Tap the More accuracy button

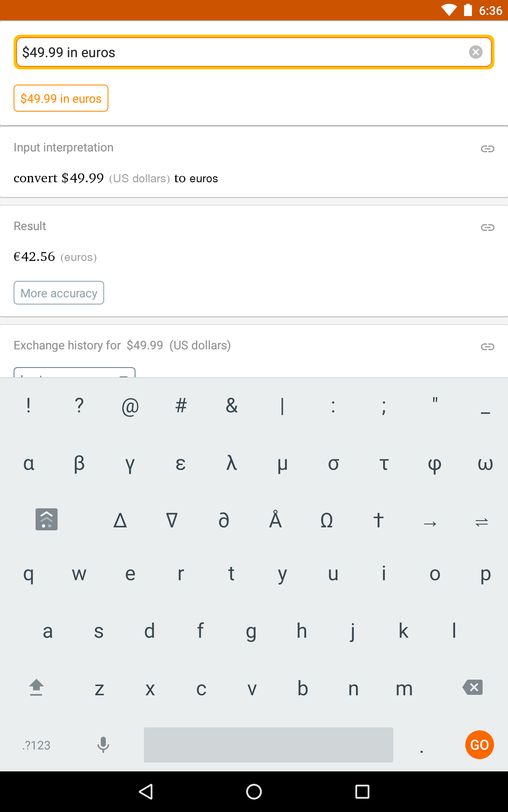[59, 293]
